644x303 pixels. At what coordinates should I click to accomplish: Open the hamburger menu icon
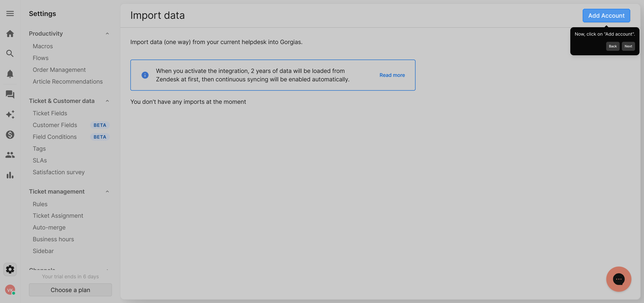10,13
